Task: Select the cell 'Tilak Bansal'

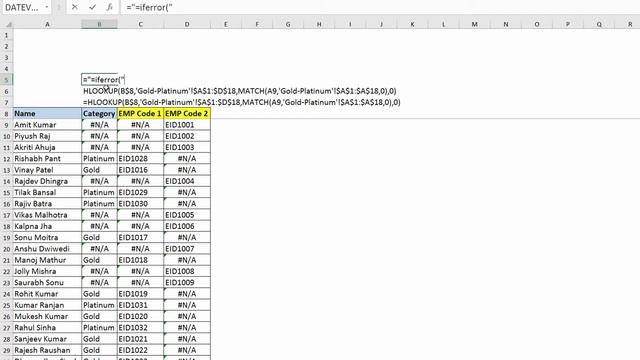Action: pos(47,192)
